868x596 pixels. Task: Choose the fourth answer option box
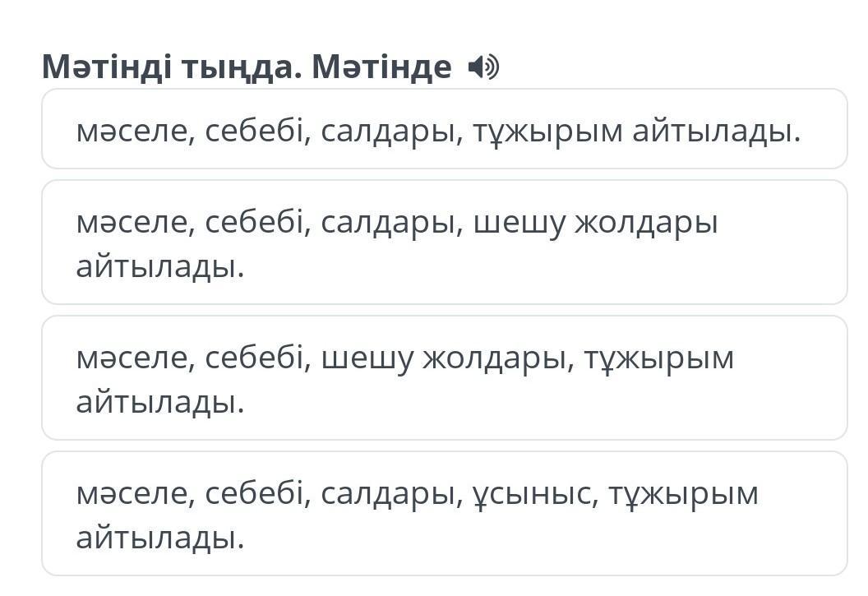[444, 514]
